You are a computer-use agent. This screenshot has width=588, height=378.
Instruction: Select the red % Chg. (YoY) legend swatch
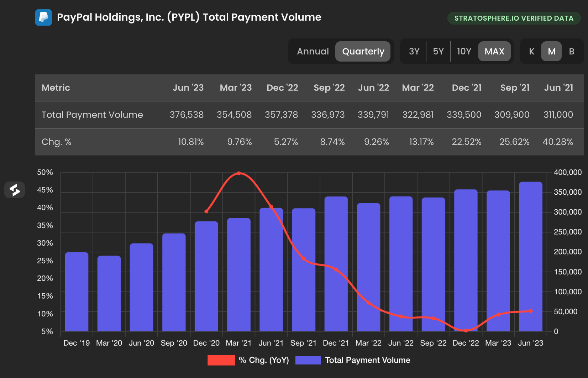(221, 360)
